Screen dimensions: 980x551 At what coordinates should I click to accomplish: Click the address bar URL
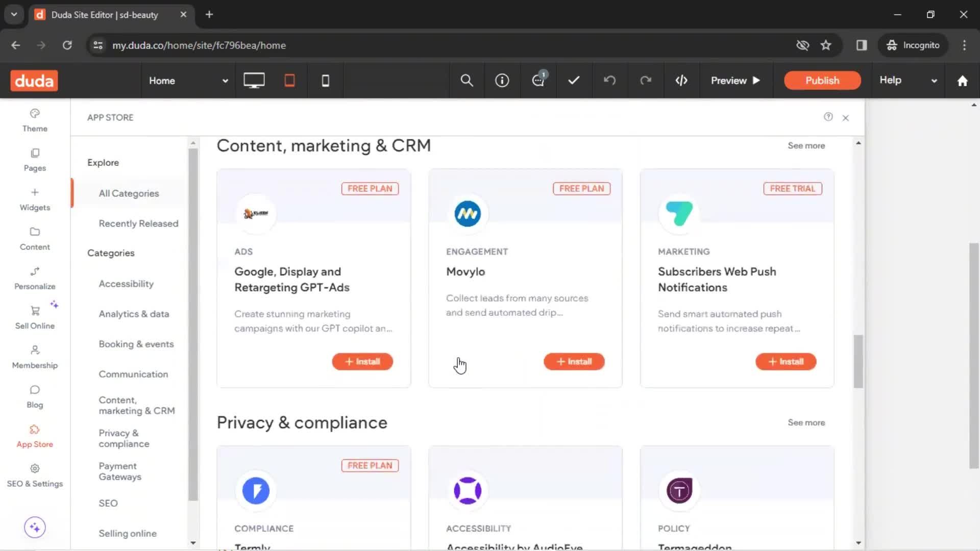coord(199,45)
